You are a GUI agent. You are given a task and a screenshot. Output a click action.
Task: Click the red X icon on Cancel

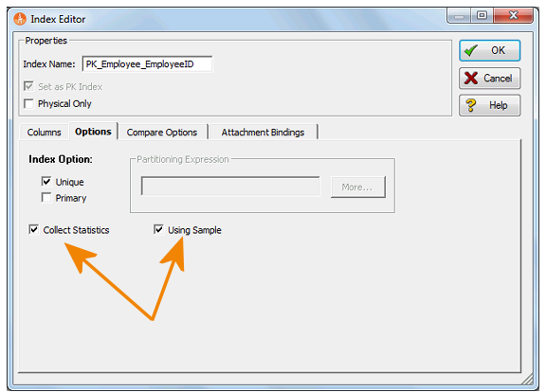click(471, 79)
